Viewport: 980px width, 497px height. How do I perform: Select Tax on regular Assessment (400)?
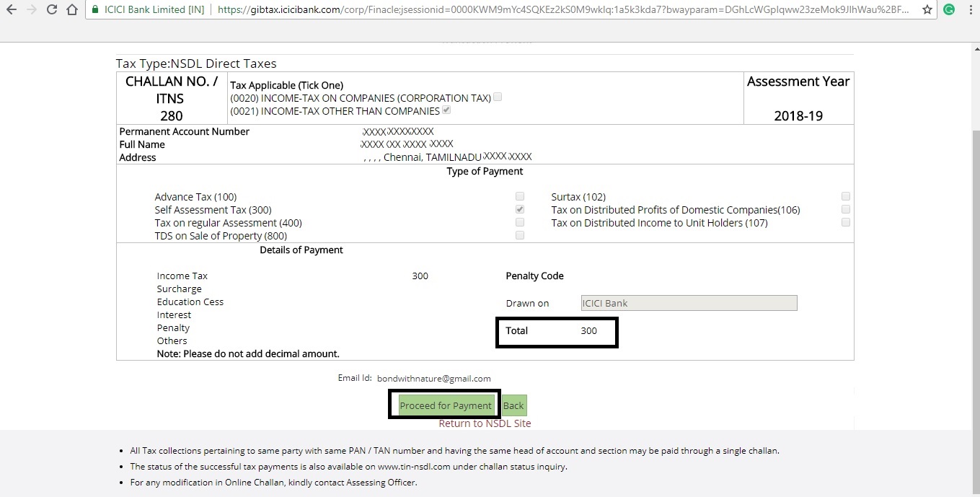click(519, 222)
